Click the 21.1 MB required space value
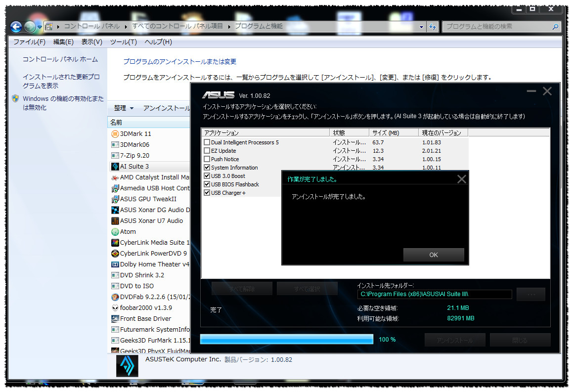Image resolution: width=573 pixels, height=392 pixels. pos(458,308)
